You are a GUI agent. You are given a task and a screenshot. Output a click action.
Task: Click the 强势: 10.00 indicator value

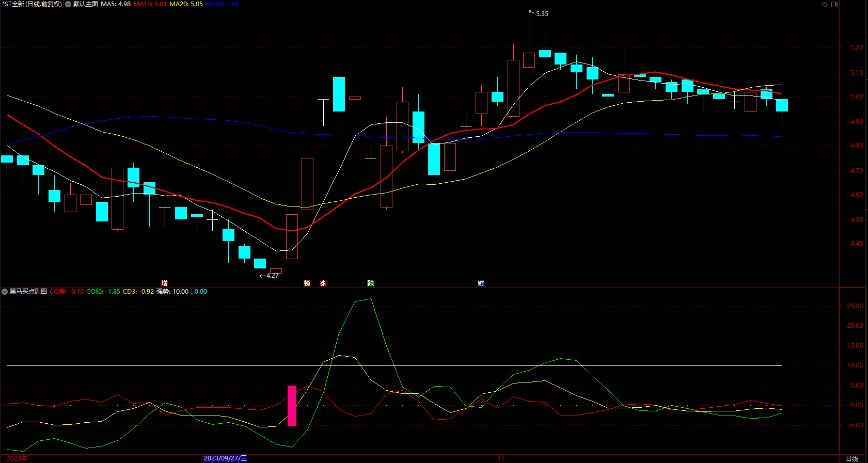tap(172, 292)
